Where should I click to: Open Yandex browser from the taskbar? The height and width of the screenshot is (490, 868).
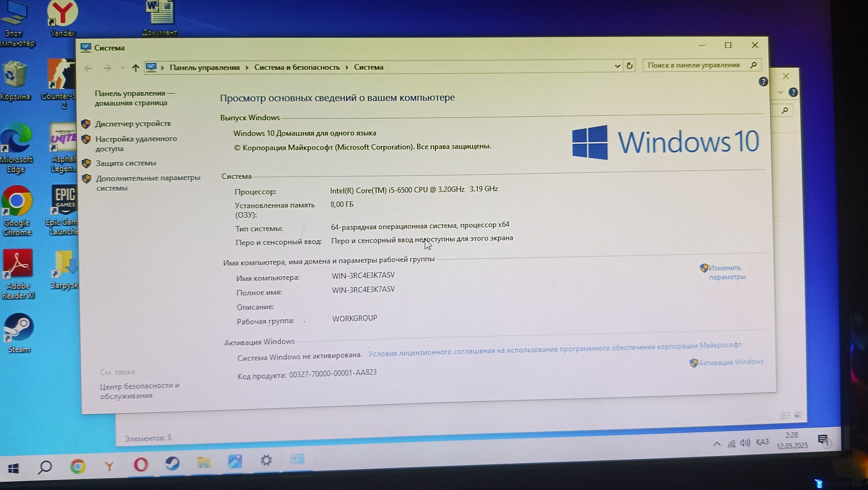tap(109, 466)
